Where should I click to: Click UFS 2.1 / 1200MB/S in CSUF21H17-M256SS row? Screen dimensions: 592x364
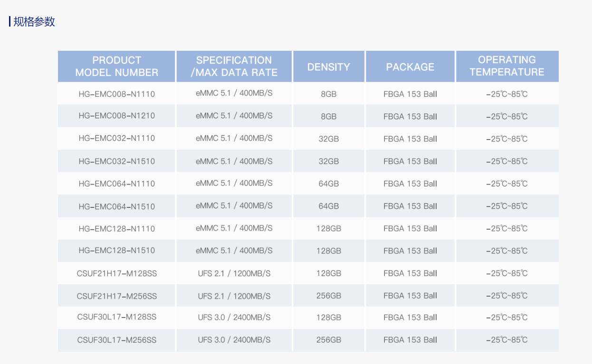click(x=234, y=296)
